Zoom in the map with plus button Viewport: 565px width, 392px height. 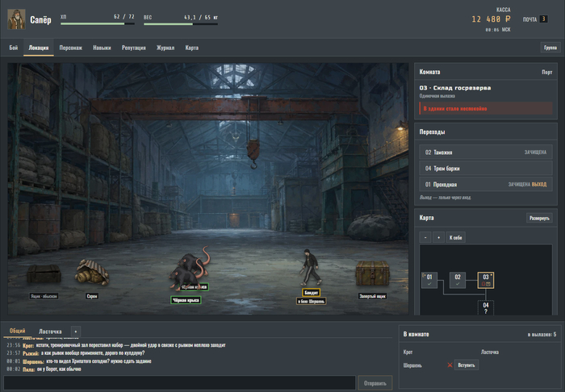click(438, 238)
